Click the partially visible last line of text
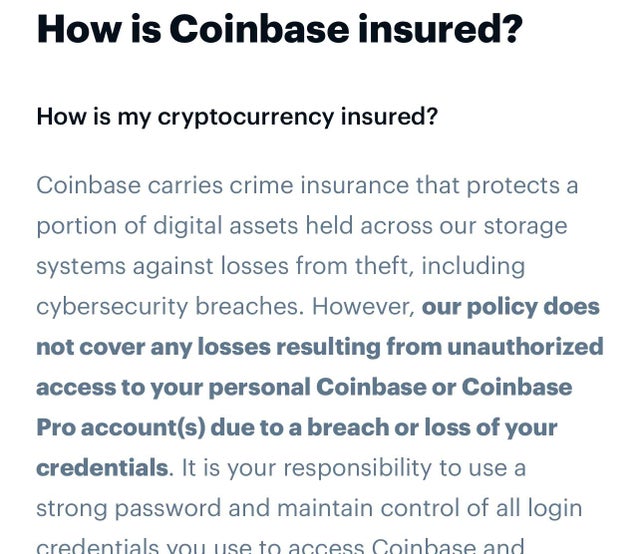The image size is (640, 554). (x=280, y=546)
